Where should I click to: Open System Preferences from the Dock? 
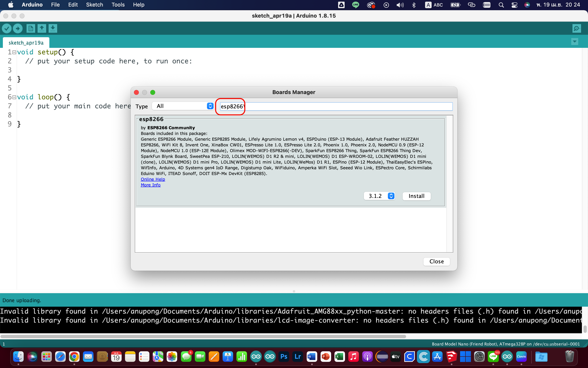(x=479, y=357)
